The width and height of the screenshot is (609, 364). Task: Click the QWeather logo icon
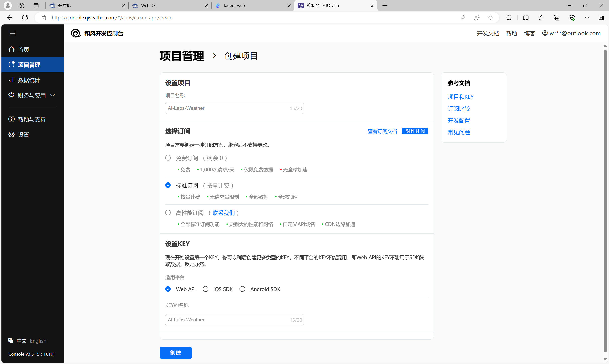pos(76,33)
